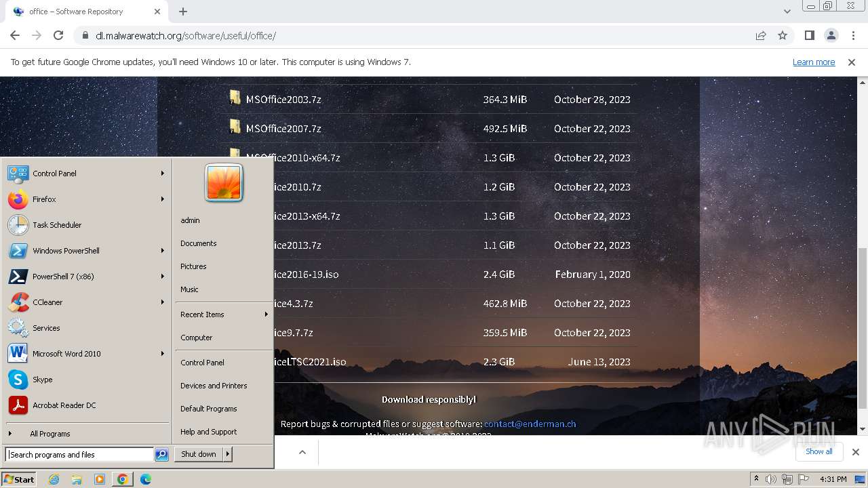Open Shut down options arrow
The width and height of the screenshot is (868, 488).
point(228,454)
